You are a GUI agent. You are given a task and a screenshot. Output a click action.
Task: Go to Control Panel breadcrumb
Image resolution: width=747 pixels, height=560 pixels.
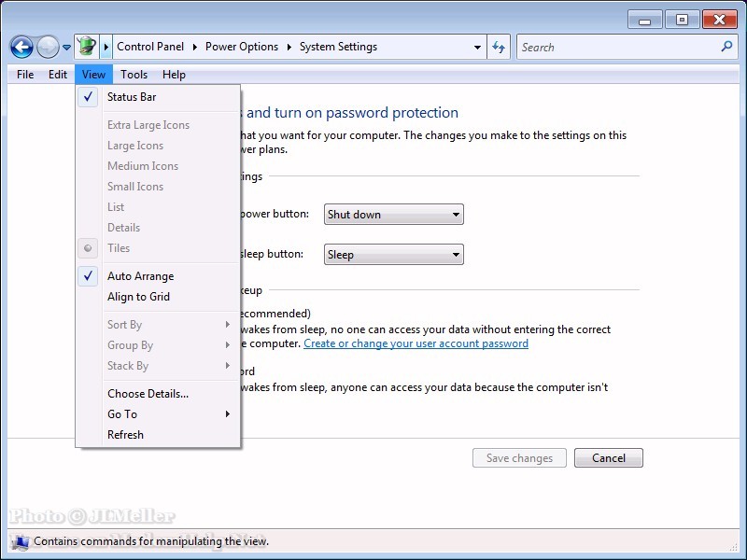150,47
